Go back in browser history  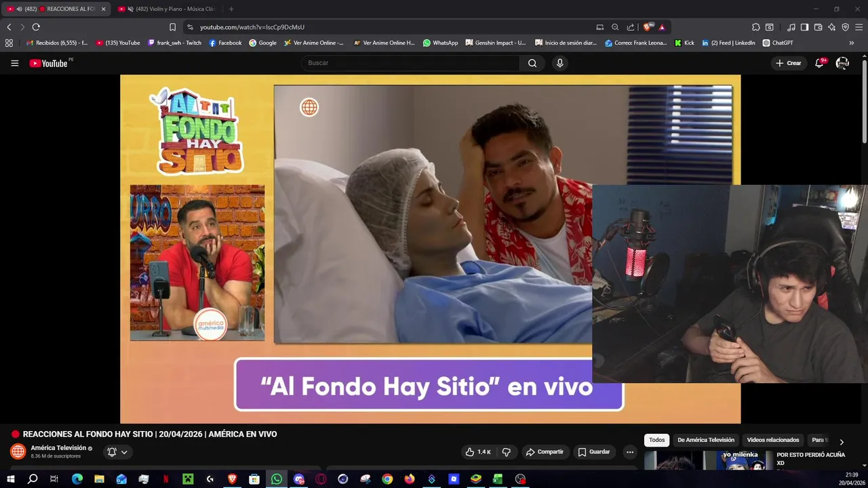9,27
